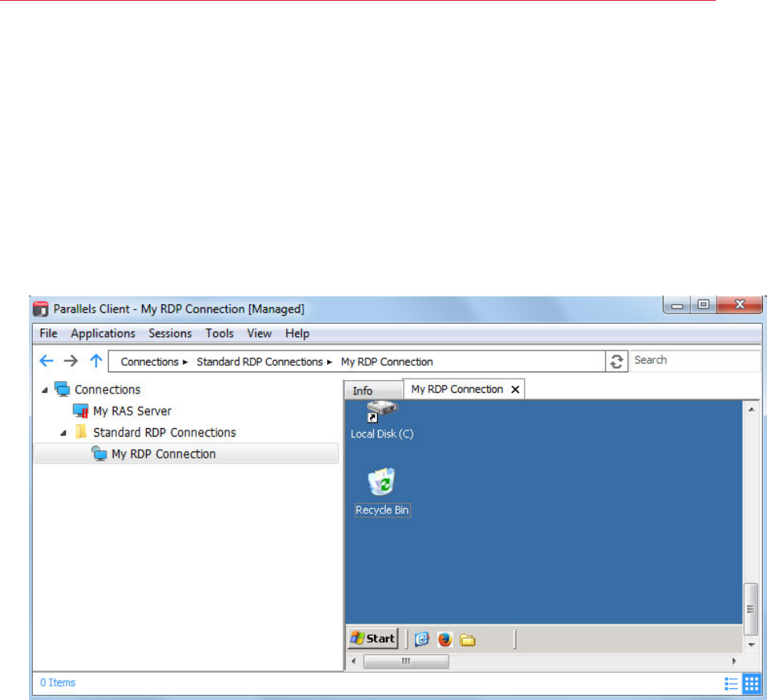Maximize the Parallels Client window
The image size is (767, 700).
[703, 305]
